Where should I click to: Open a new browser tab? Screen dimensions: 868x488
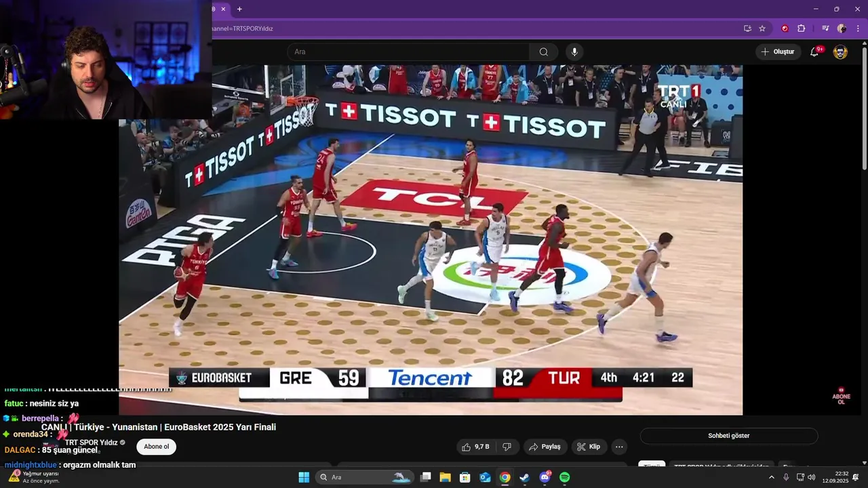pos(239,9)
